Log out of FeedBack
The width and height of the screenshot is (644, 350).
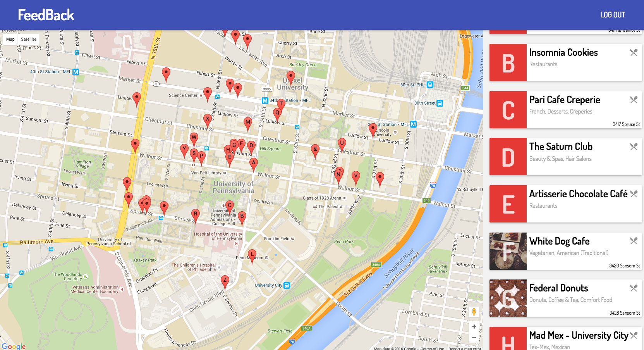613,15
